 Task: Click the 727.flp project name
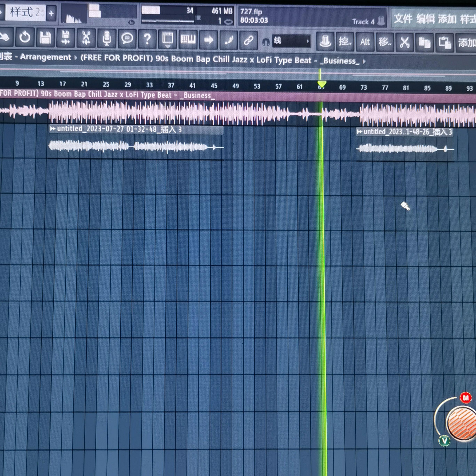click(251, 12)
